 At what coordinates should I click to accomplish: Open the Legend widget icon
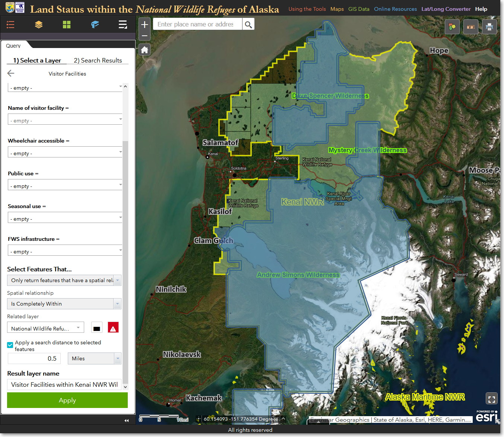pyautogui.click(x=10, y=25)
